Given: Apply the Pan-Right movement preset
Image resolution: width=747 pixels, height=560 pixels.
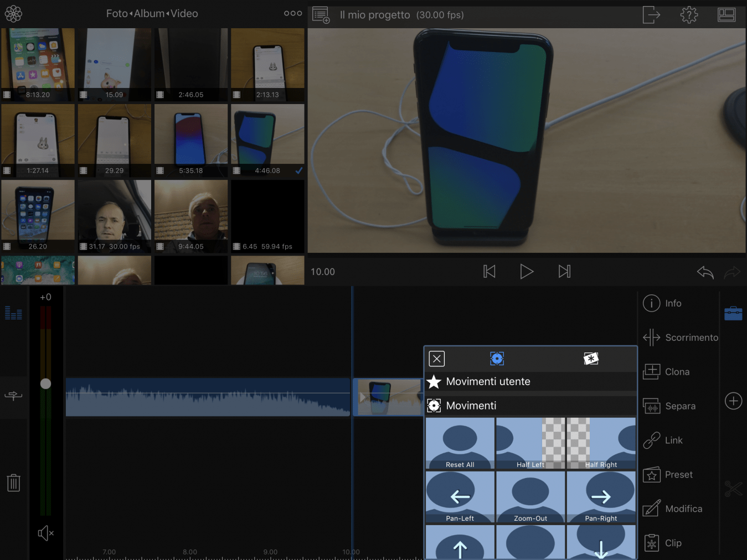Looking at the screenshot, I should [601, 497].
